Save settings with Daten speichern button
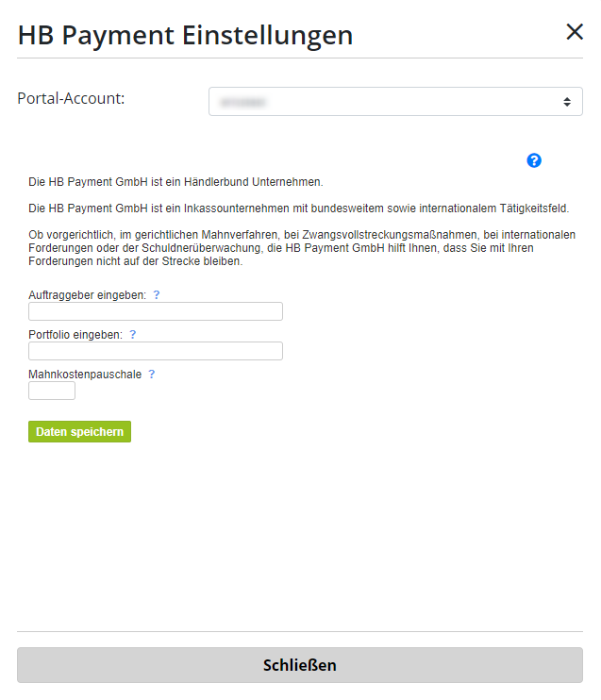 pyautogui.click(x=79, y=432)
